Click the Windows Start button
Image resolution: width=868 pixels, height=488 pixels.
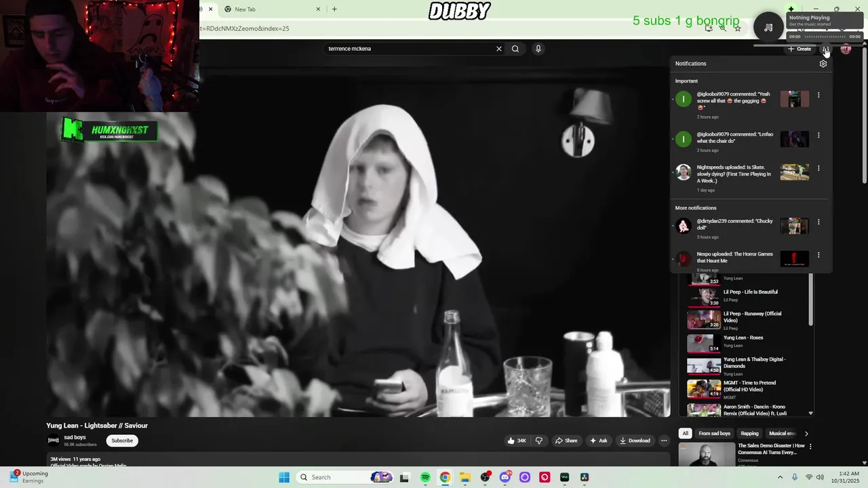284,477
